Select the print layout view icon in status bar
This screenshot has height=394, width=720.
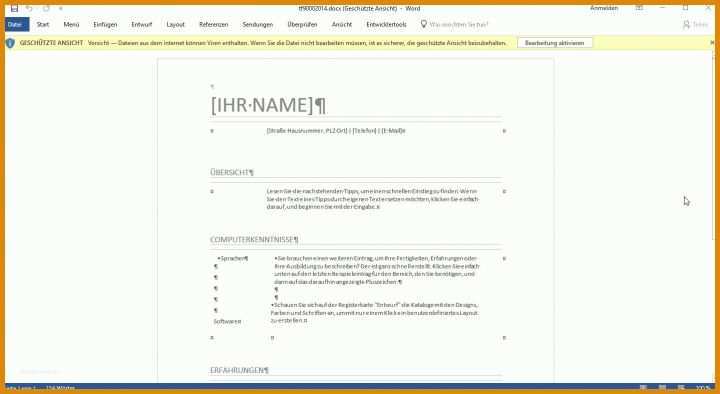[x=662, y=388]
